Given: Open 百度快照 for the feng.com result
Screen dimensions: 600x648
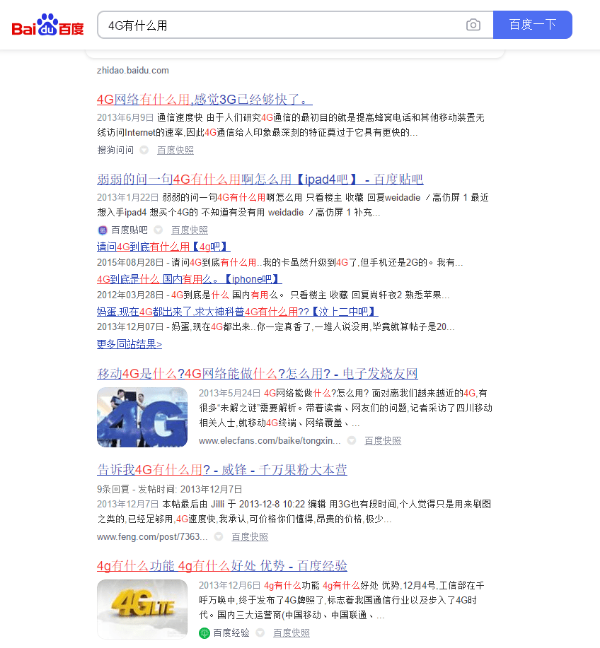Looking at the screenshot, I should click(x=250, y=537).
